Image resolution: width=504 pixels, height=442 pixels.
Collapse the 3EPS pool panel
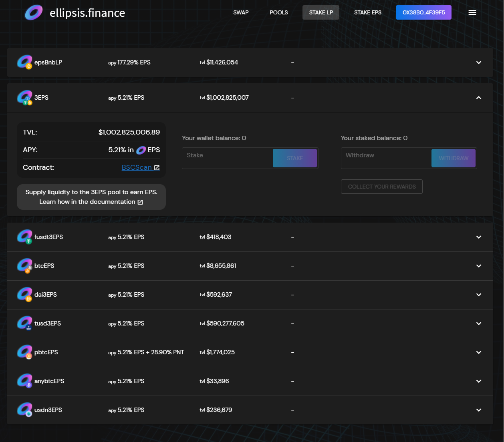pyautogui.click(x=478, y=98)
